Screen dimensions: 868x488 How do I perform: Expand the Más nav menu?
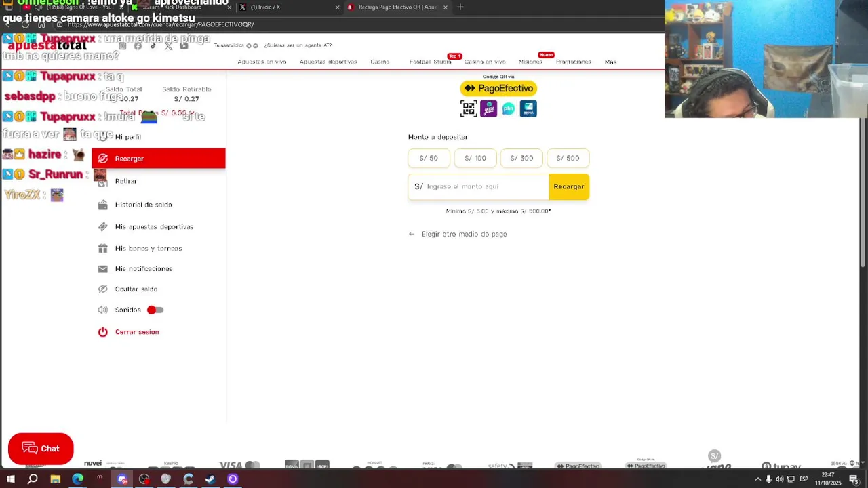coord(610,62)
